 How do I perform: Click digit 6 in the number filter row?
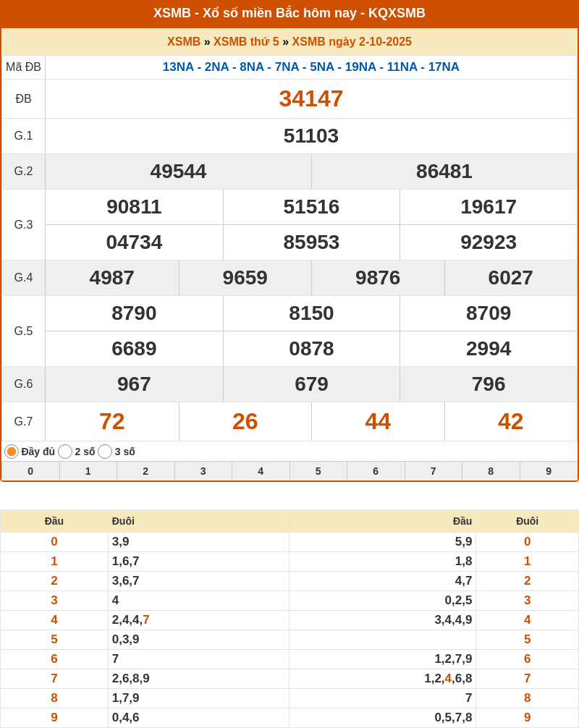pyautogui.click(x=376, y=471)
